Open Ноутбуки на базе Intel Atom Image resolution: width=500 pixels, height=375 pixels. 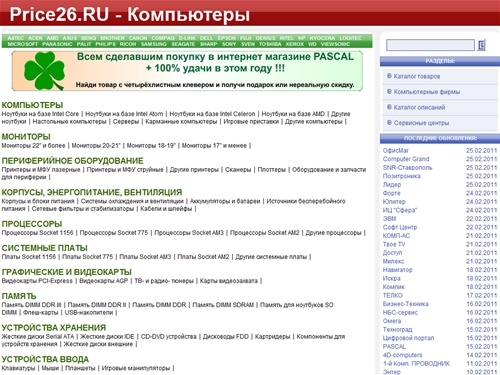coord(124,114)
